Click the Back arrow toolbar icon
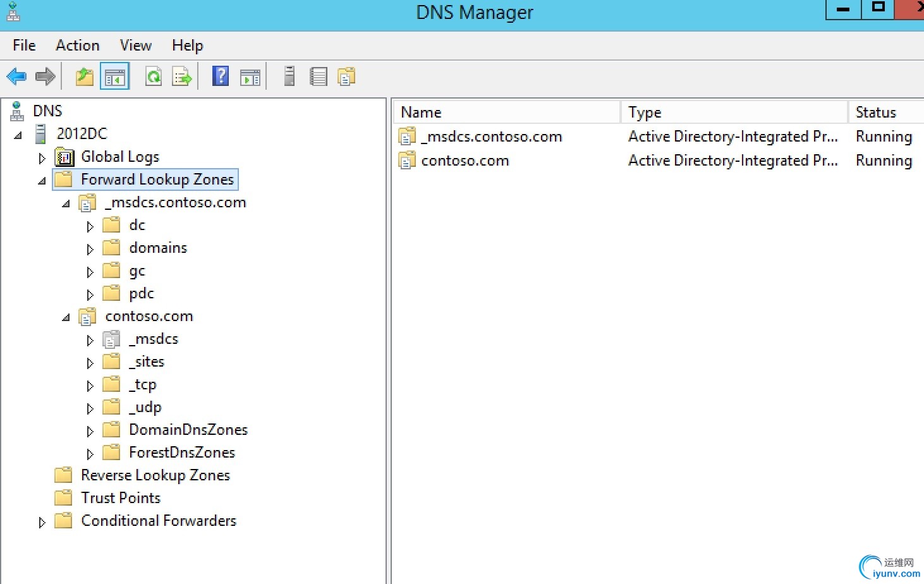 (16, 77)
